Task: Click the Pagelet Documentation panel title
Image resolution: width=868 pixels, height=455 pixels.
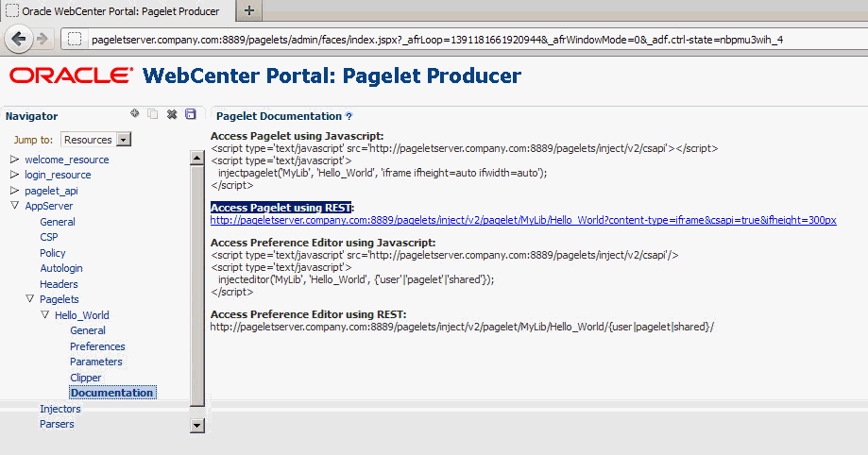Action: pyautogui.click(x=279, y=116)
